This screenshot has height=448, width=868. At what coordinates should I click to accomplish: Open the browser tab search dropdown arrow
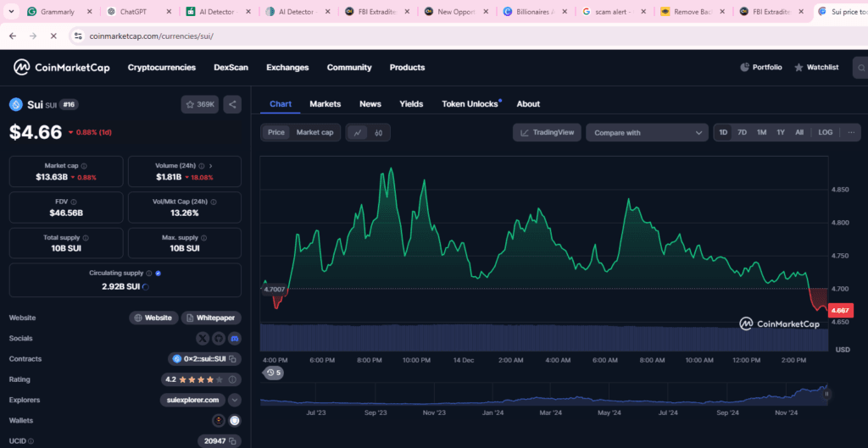pos(10,11)
